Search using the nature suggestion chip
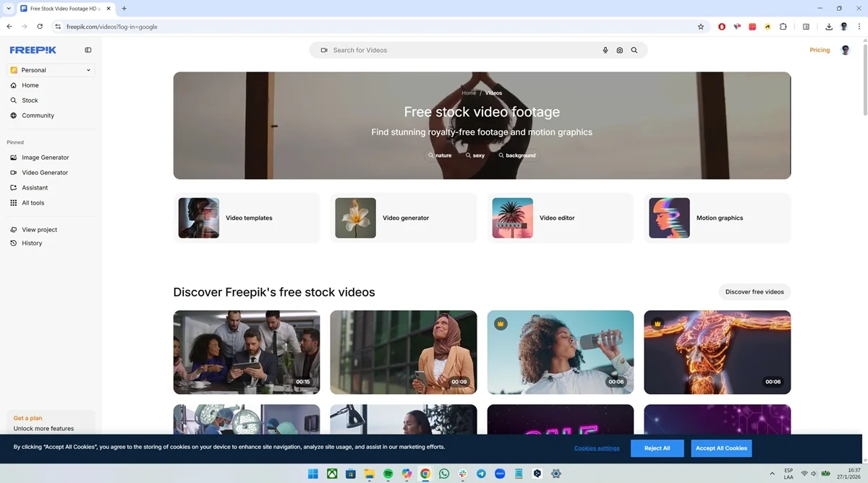 coord(440,155)
